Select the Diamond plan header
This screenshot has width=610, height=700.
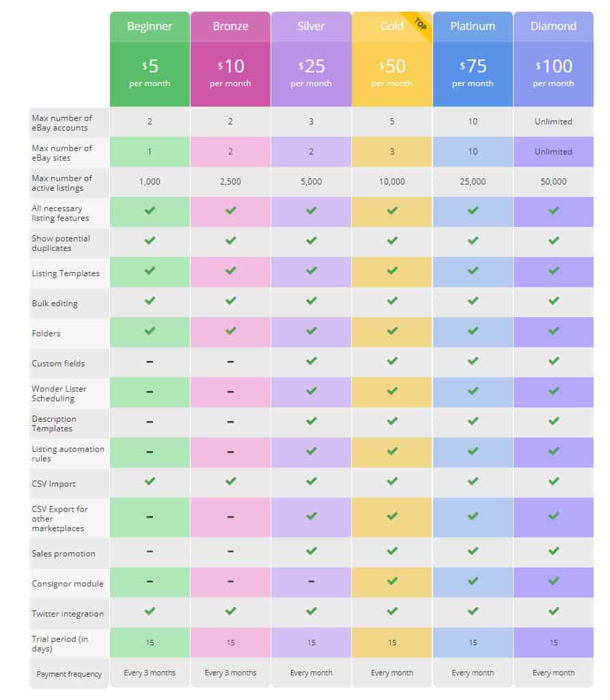click(553, 27)
